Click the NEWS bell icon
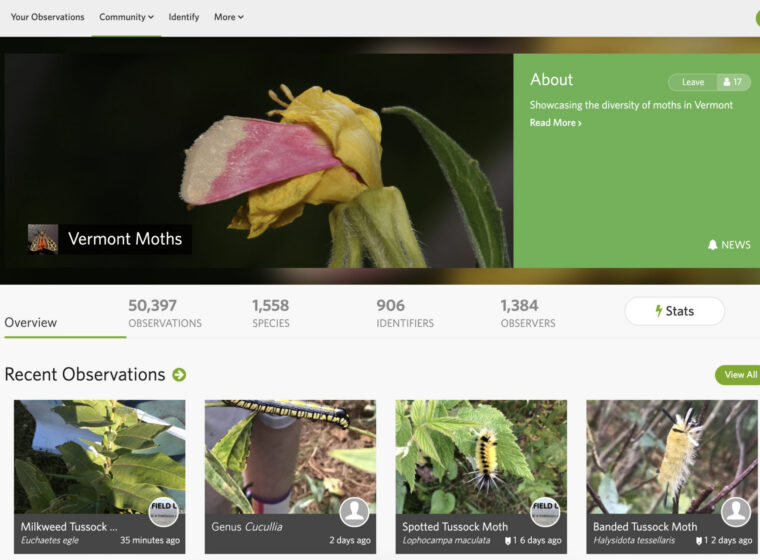The width and height of the screenshot is (760, 560). pyautogui.click(x=713, y=245)
